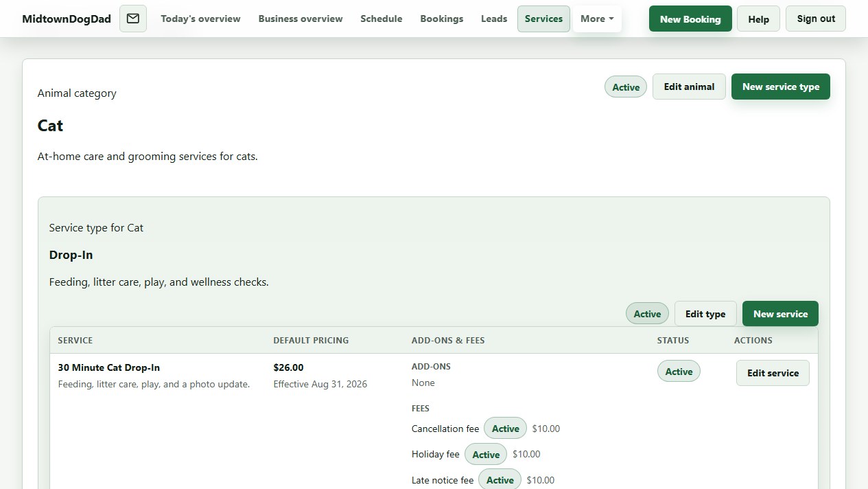
Task: Click the Drop-In type Active badge
Action: [x=647, y=314]
